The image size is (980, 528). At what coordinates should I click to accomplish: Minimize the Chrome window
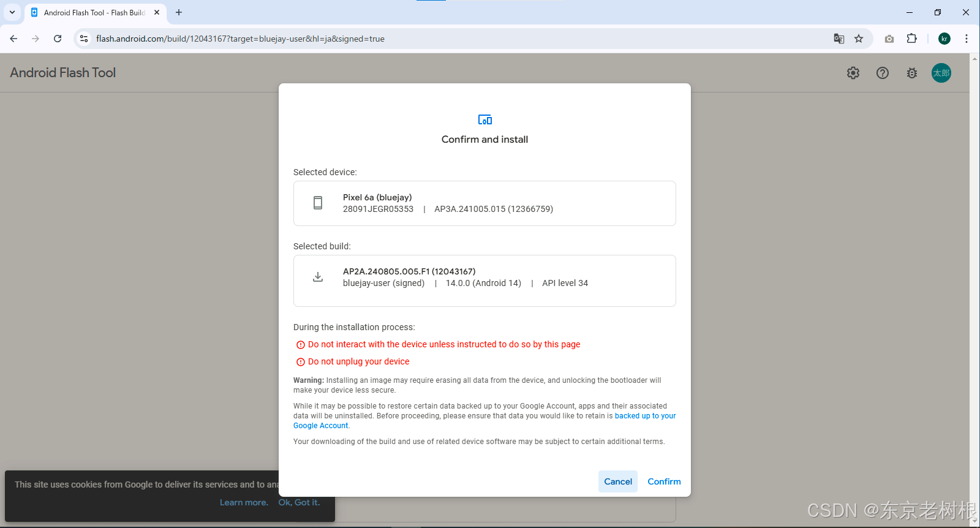(x=910, y=12)
